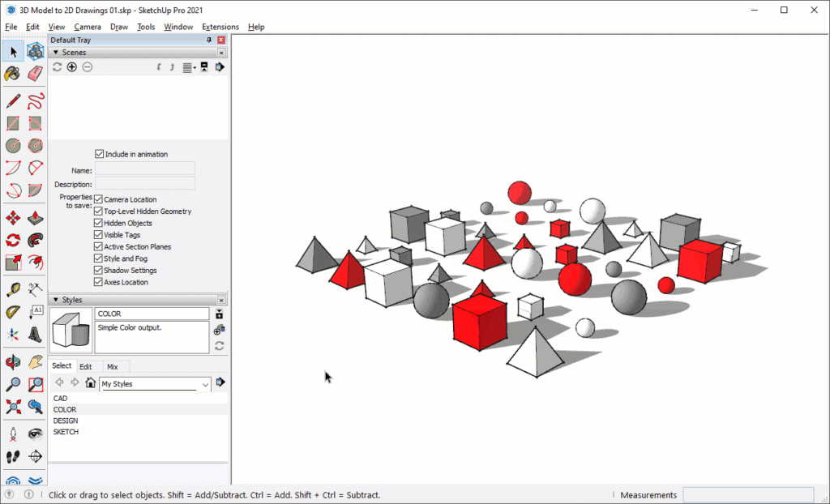Add a new scene with the plus button

coord(71,66)
